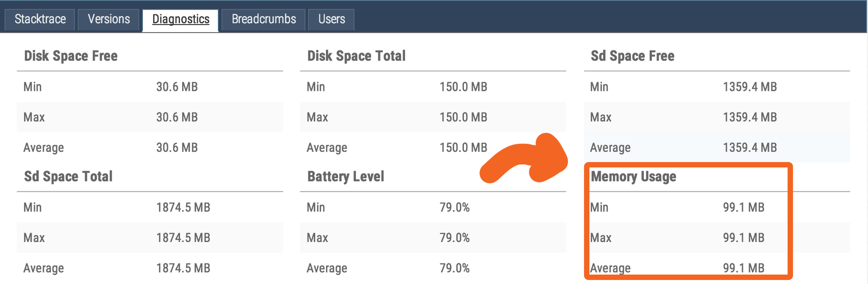This screenshot has height=284, width=868.
Task: Click the Disk Space Total heading
Action: tap(356, 56)
